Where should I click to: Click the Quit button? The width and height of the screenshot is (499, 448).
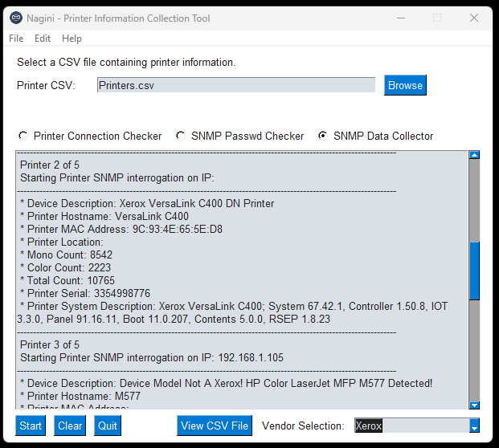(108, 426)
